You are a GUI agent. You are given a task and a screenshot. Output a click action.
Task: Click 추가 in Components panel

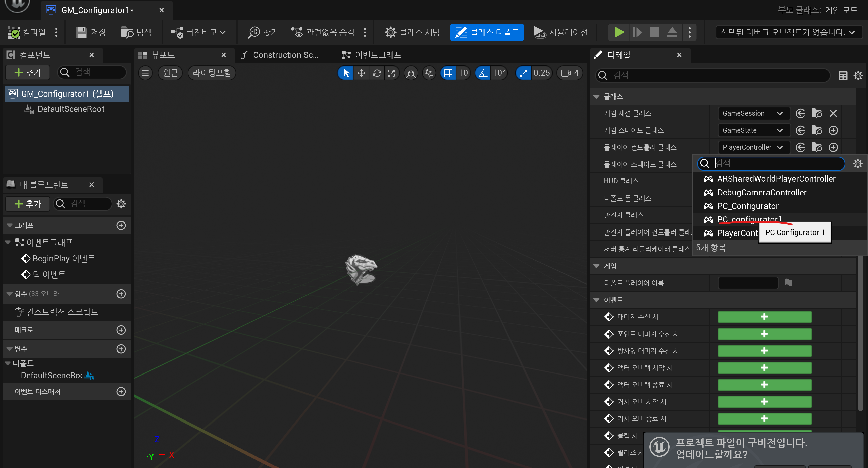pos(28,72)
